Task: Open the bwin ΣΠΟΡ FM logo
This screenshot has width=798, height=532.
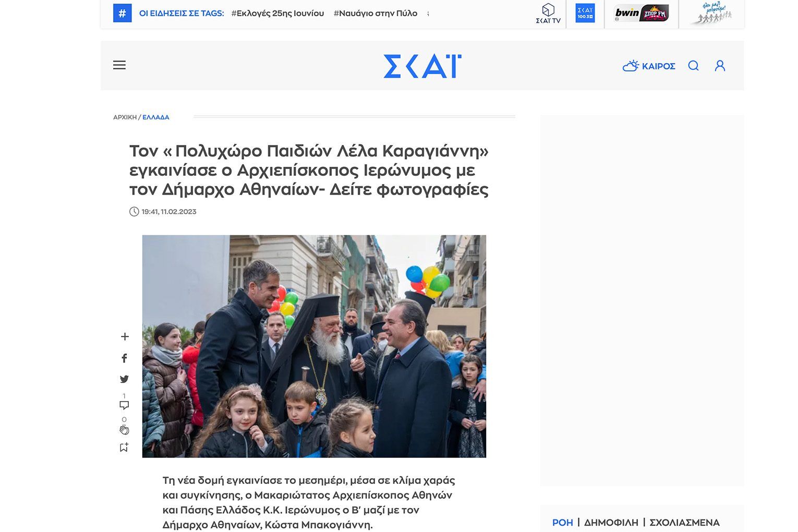Action: pyautogui.click(x=642, y=14)
